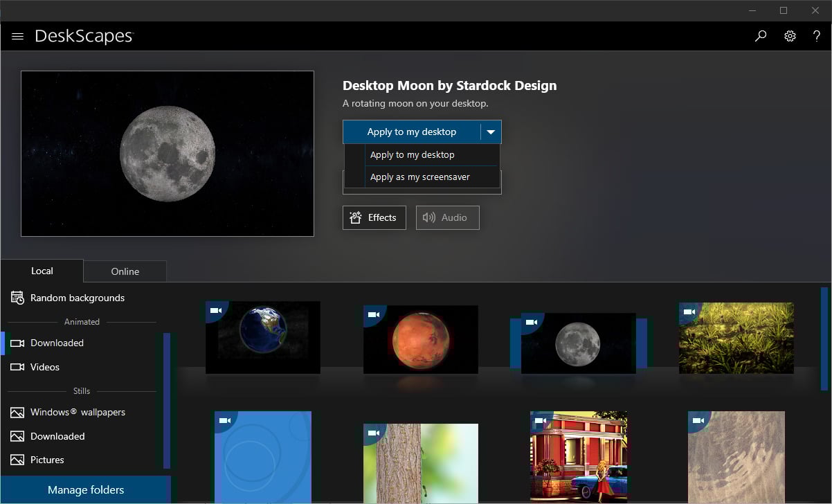The image size is (832, 504).
Task: Click the camera icon beside Videos
Action: pyautogui.click(x=17, y=367)
